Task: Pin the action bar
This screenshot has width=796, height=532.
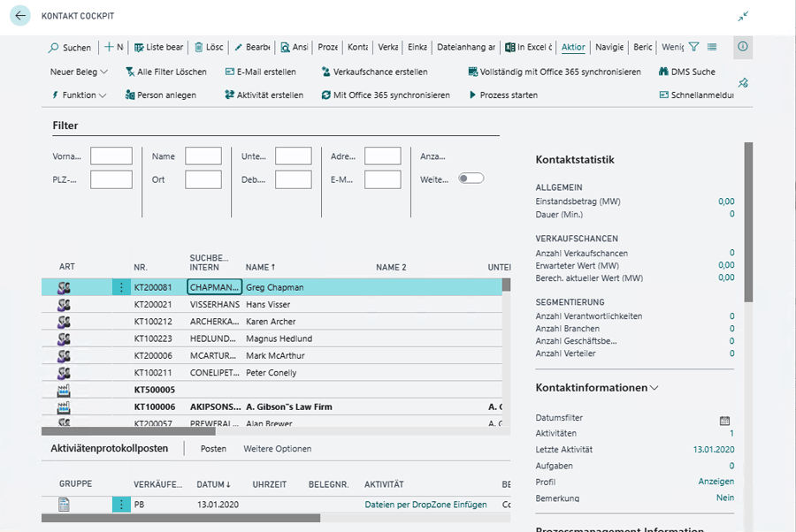Action: (743, 83)
